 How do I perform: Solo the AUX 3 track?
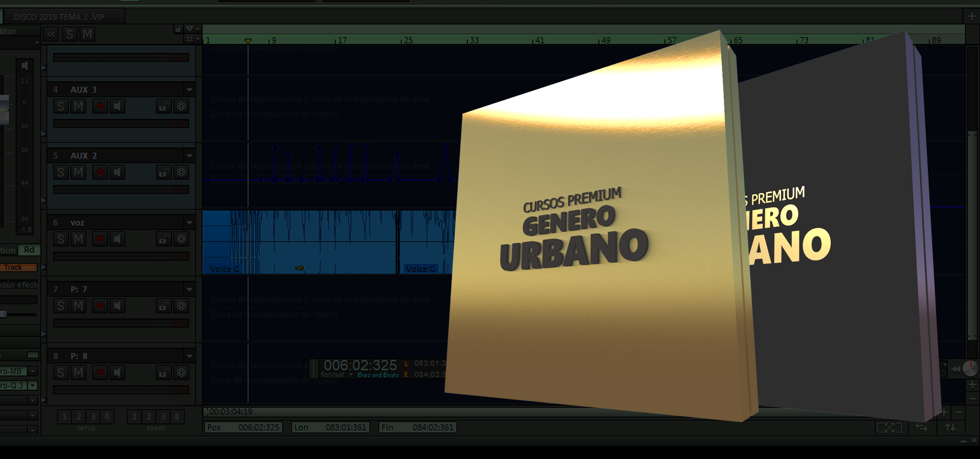tap(61, 107)
